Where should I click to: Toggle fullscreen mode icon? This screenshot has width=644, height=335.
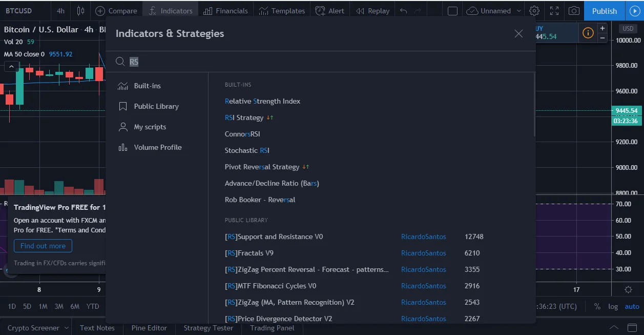(x=554, y=11)
